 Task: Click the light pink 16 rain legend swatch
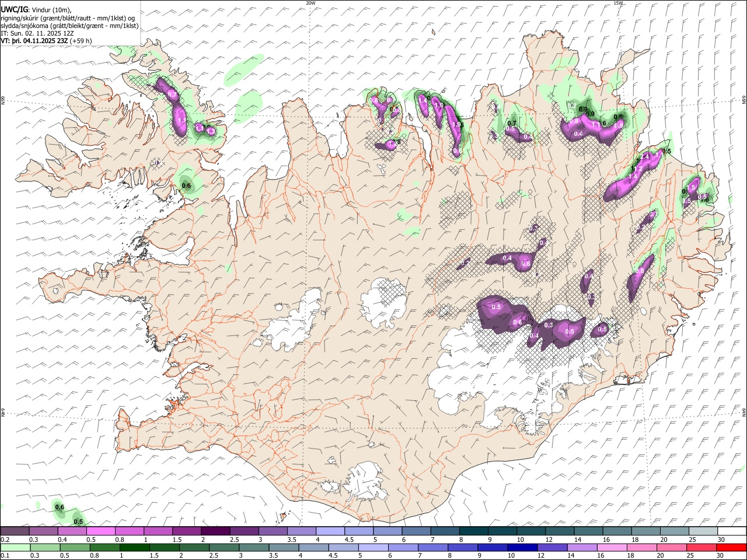(613, 547)
